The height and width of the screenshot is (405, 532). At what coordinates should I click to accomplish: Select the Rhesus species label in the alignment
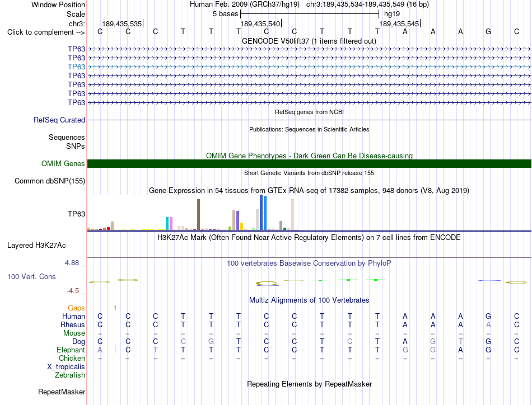[x=73, y=324]
